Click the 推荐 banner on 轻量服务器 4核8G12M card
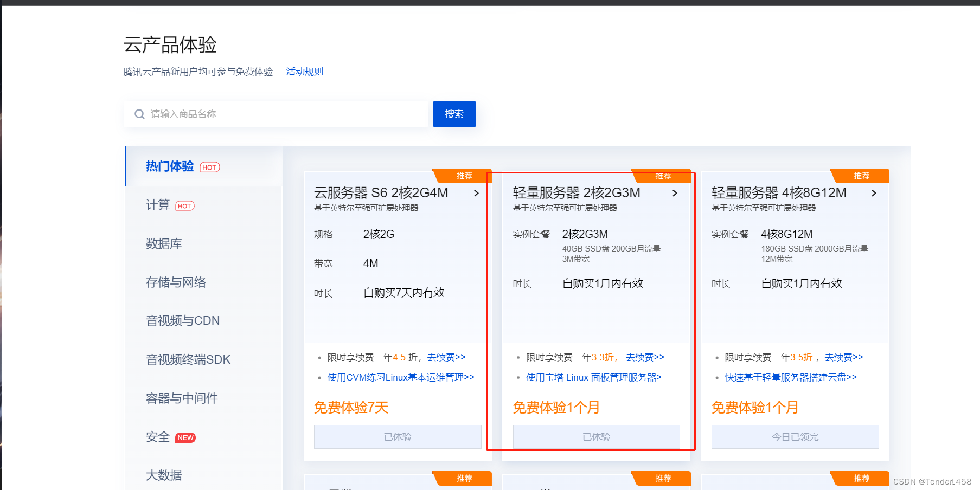 pyautogui.click(x=861, y=176)
